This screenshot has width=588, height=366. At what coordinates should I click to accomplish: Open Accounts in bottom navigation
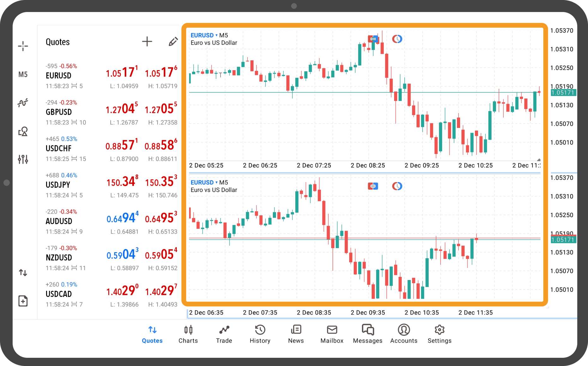[x=404, y=334]
